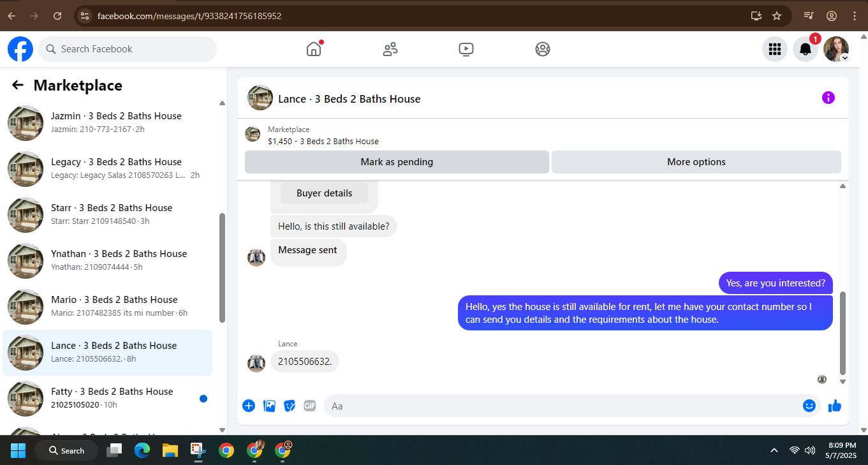Open the Windows Start menu
This screenshot has width=868, height=465.
point(18,450)
